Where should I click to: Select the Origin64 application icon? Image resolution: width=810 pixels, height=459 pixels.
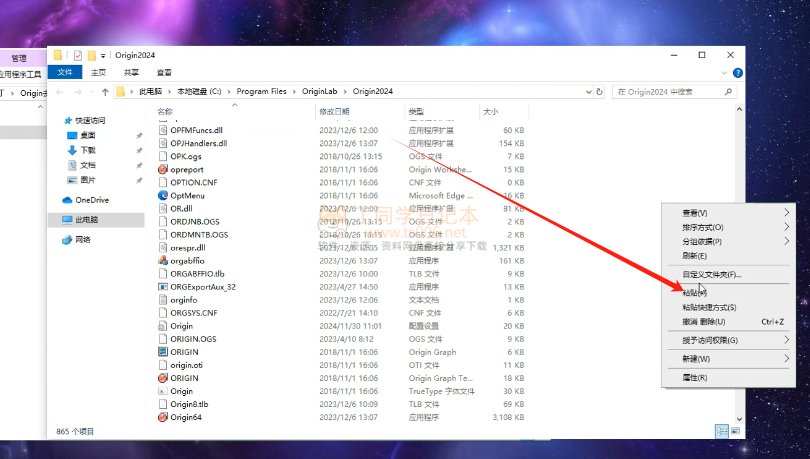[163, 417]
